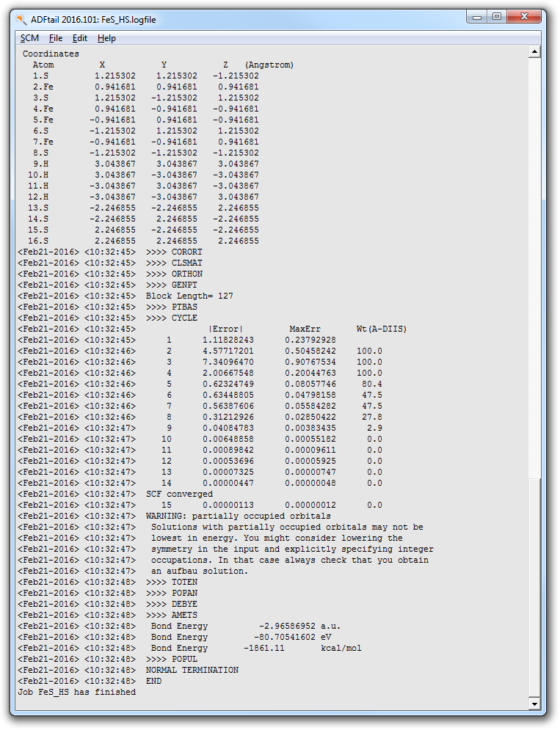The height and width of the screenshot is (730, 560).
Task: Click atom row '4.Fe'
Action: pos(145,109)
